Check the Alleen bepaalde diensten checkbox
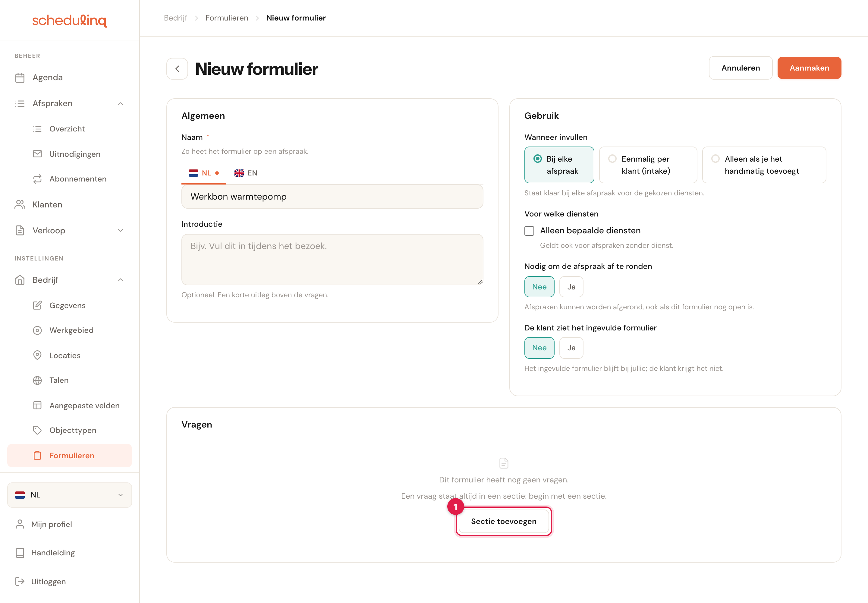Screen dimensions: 868x603 [x=529, y=231]
